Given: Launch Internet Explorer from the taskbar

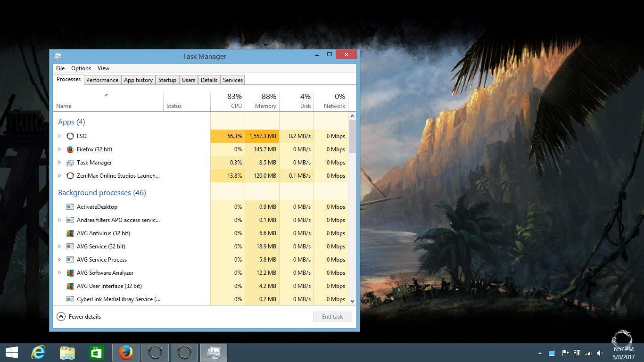Looking at the screenshot, I should (x=38, y=352).
